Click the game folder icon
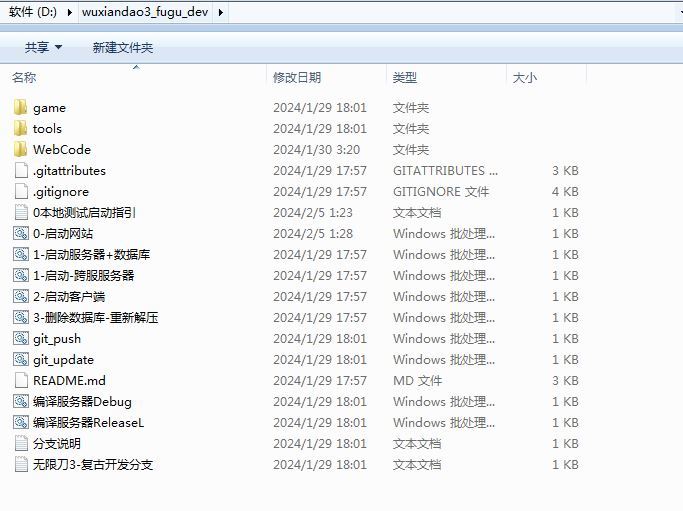Image resolution: width=683 pixels, height=511 pixels. pyautogui.click(x=21, y=108)
